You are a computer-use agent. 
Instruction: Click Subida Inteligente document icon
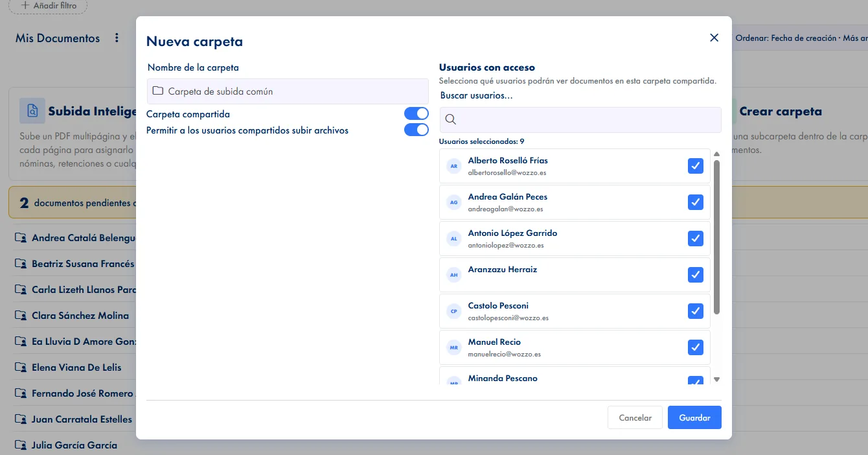[32, 111]
